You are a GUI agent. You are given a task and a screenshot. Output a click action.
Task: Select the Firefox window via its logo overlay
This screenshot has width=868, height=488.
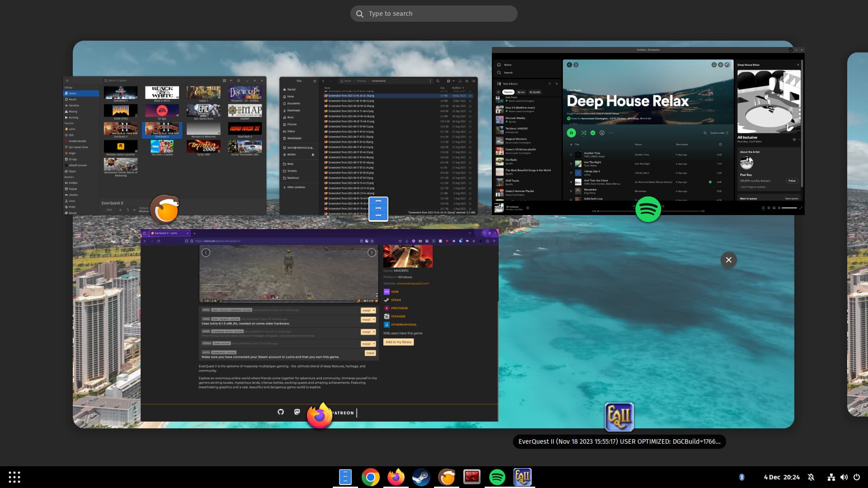tap(319, 415)
